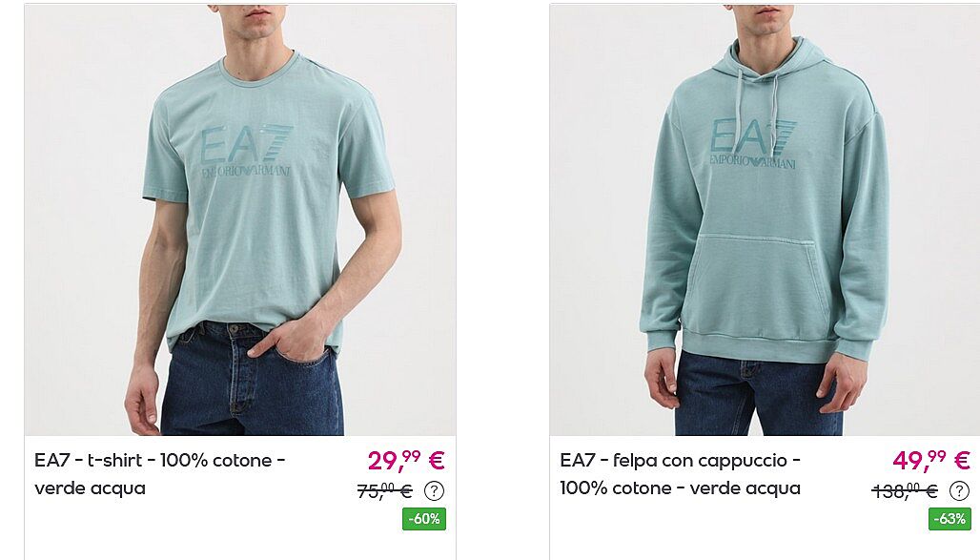Open the EA7 t-shirt product photo
Viewport: 980px width, 560px height.
240,219
